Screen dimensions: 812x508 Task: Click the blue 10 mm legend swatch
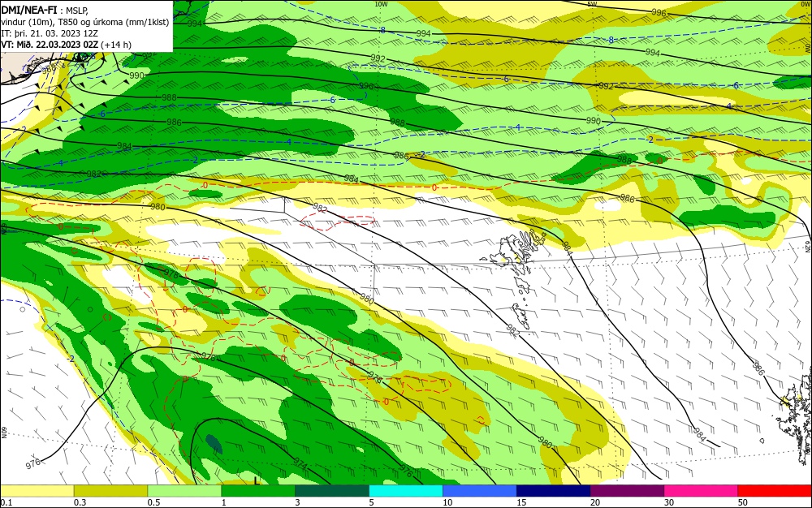click(x=480, y=491)
